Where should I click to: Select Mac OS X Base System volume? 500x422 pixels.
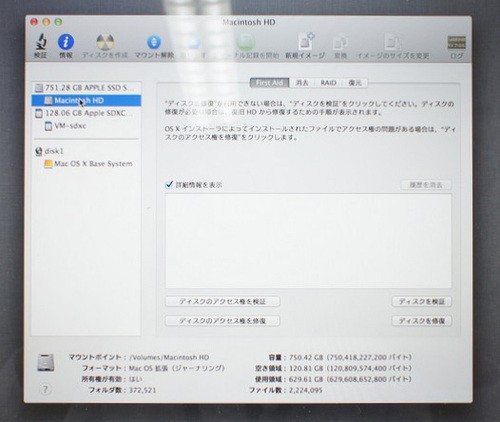[86, 164]
